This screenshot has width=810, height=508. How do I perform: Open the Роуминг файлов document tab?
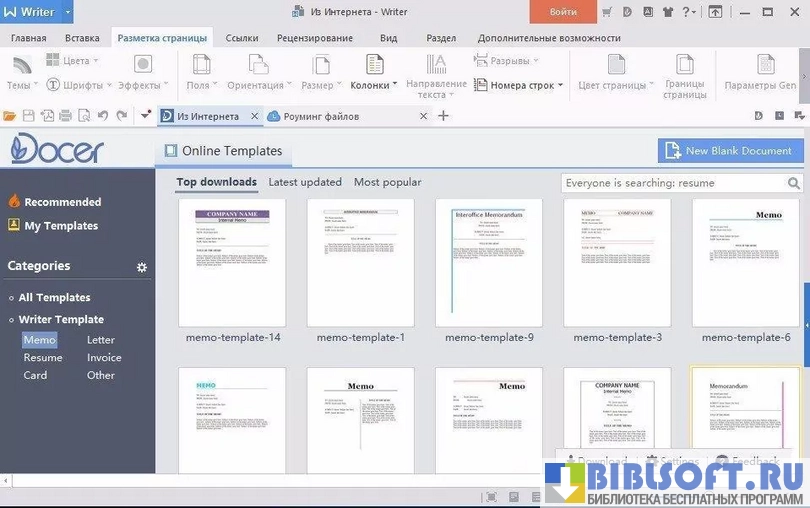point(320,116)
